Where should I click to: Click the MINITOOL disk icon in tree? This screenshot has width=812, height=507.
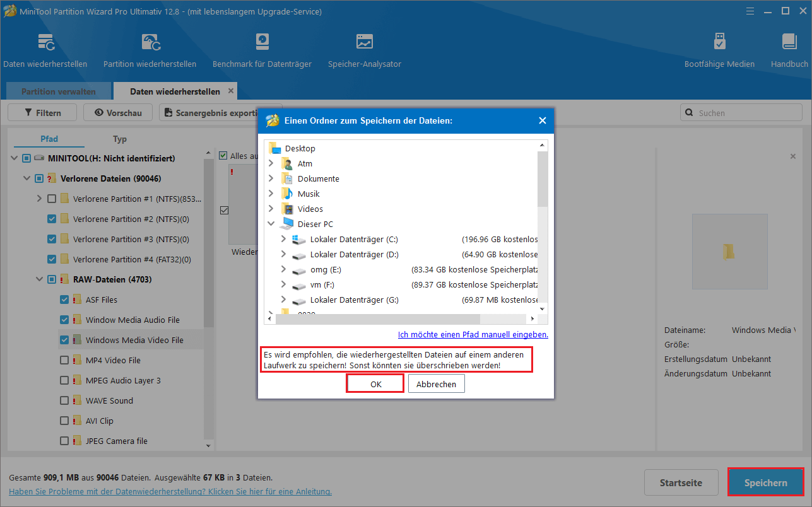click(x=39, y=158)
